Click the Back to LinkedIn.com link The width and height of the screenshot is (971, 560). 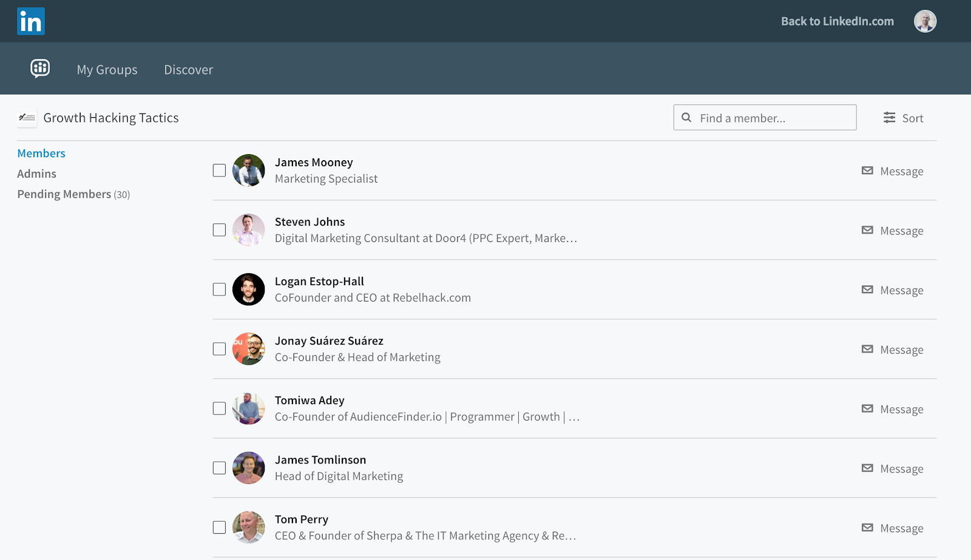coord(837,21)
